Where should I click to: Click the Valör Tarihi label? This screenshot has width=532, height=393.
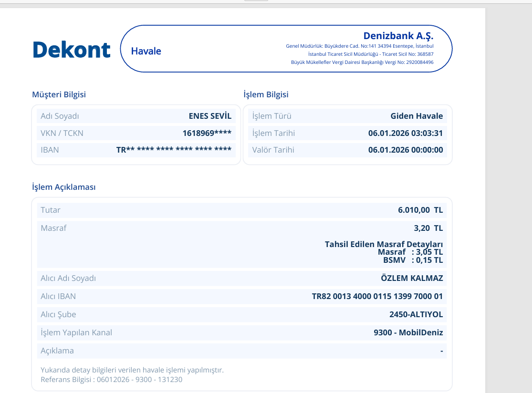[x=273, y=150]
